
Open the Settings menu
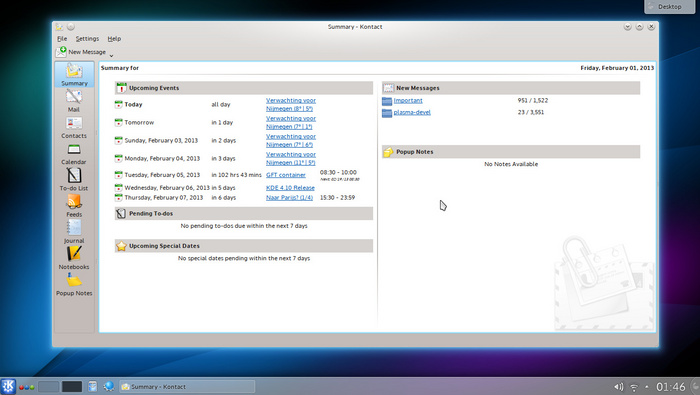87,39
